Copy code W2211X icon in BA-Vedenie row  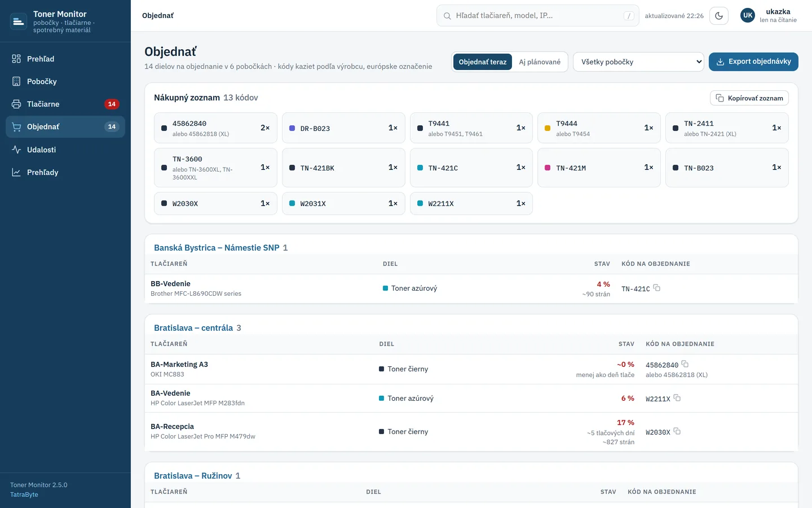(x=677, y=398)
